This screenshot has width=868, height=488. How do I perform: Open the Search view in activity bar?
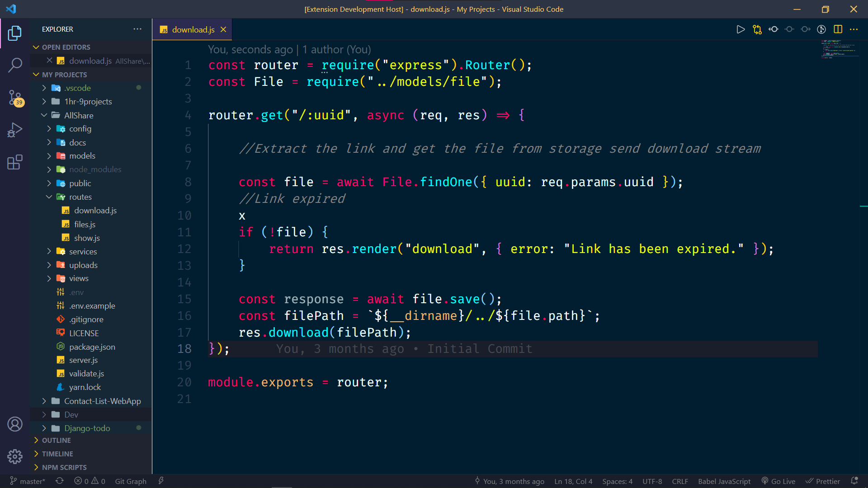[15, 65]
